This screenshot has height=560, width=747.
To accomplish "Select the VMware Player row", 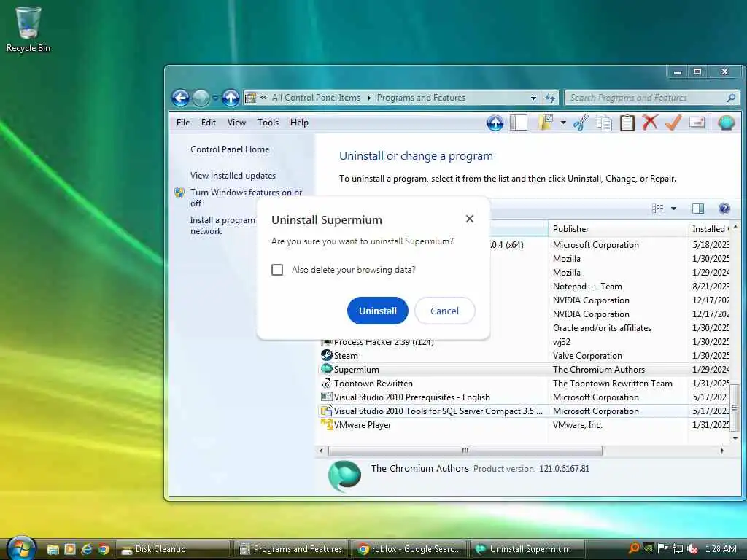I will 524,425.
